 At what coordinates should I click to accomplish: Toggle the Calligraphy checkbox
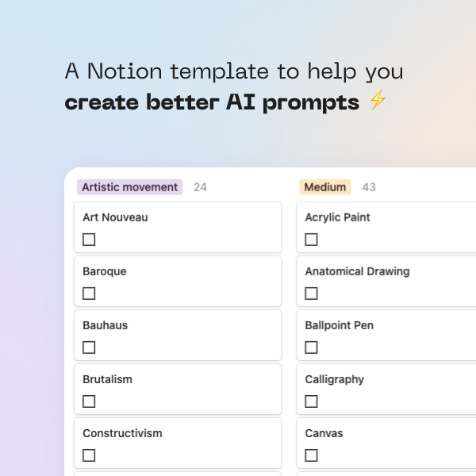click(x=311, y=401)
